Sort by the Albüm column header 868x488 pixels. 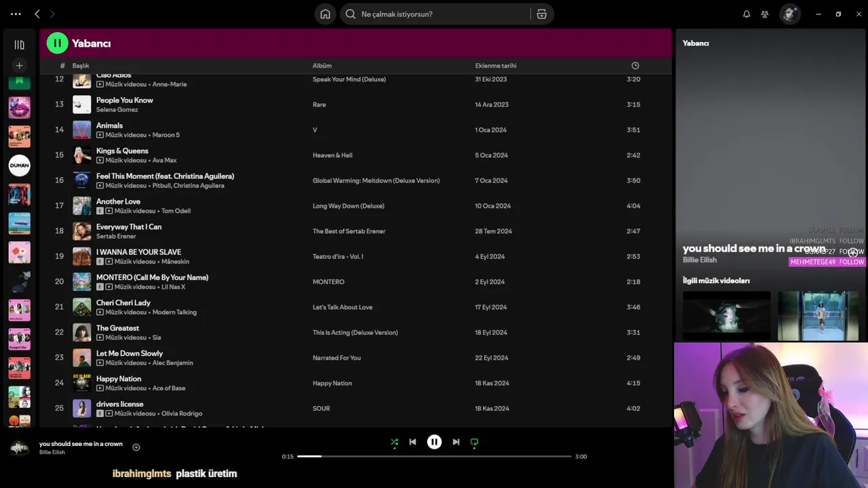322,66
